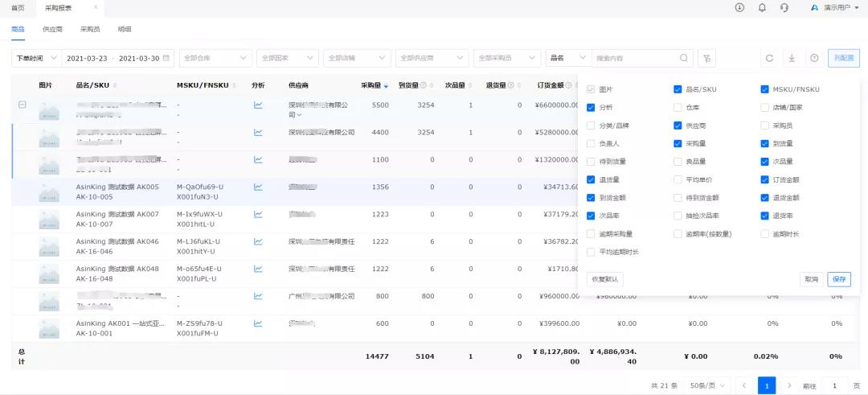The height and width of the screenshot is (395, 868).
Task: Open analysis chart for AK005 row
Action: tap(258, 187)
